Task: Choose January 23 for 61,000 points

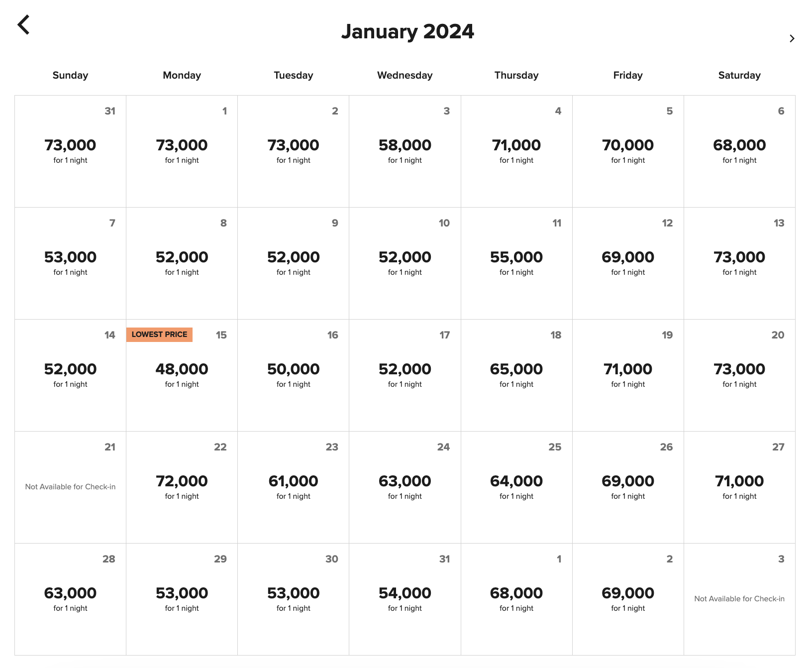Action: [293, 487]
